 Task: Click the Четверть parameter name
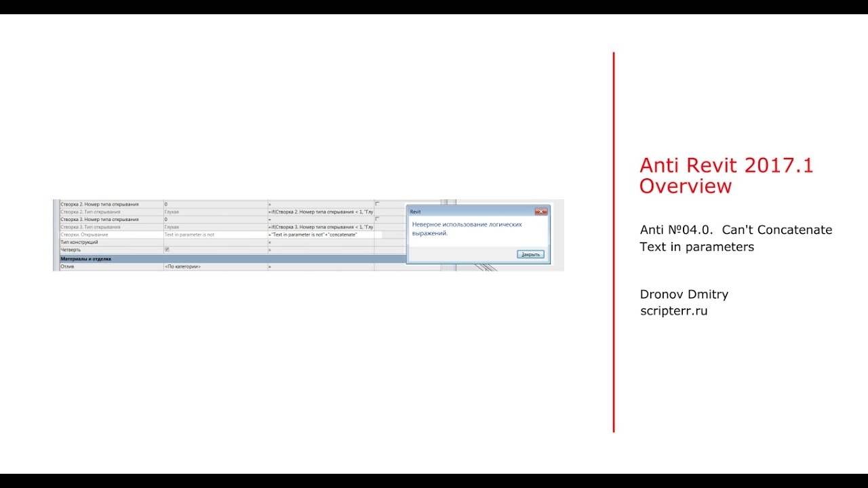click(71, 250)
